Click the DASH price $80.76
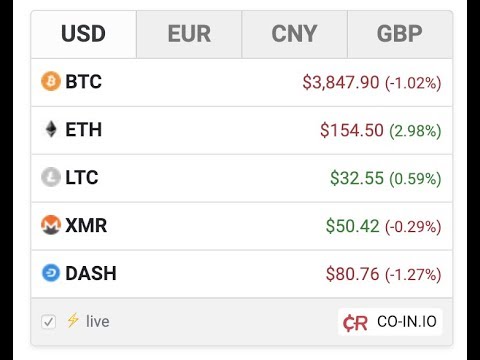 (352, 274)
